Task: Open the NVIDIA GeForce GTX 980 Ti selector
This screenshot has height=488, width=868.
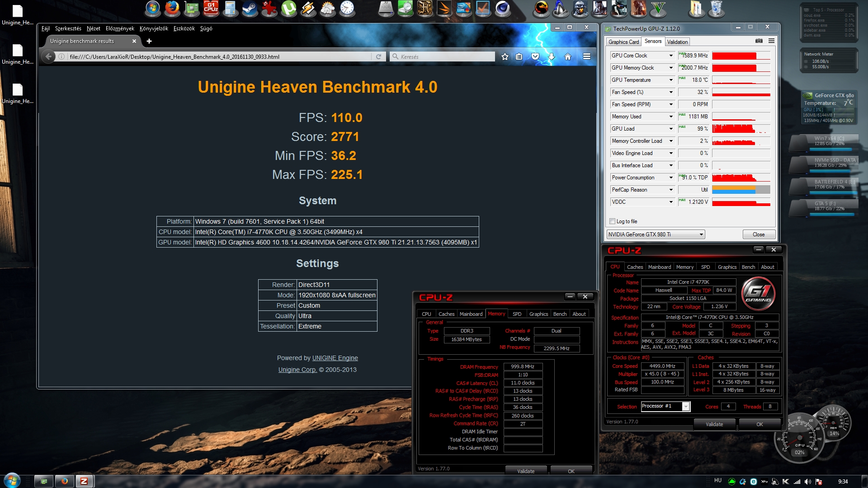Action: click(x=656, y=235)
